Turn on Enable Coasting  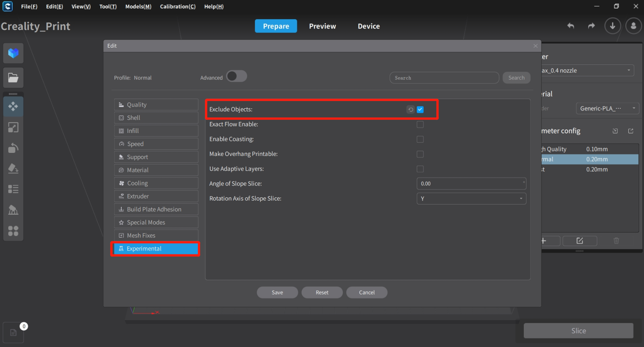[x=420, y=139]
